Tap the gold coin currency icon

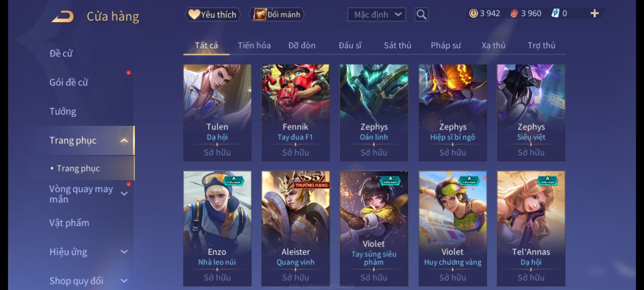pyautogui.click(x=473, y=13)
